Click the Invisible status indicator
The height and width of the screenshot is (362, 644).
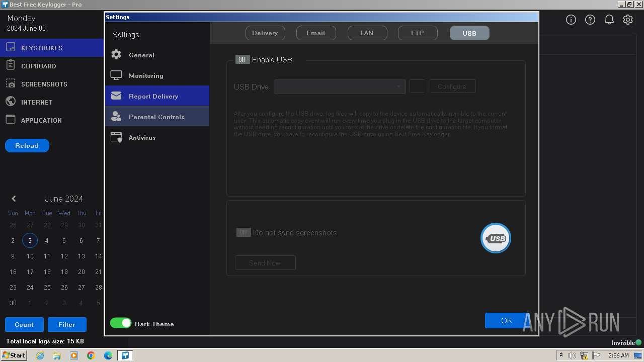[626, 342]
